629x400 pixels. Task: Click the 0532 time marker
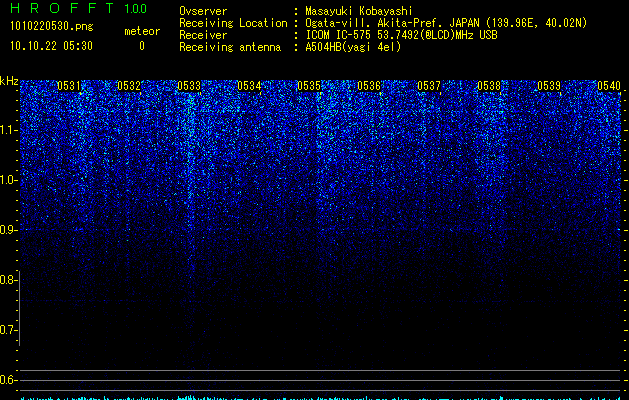click(129, 86)
